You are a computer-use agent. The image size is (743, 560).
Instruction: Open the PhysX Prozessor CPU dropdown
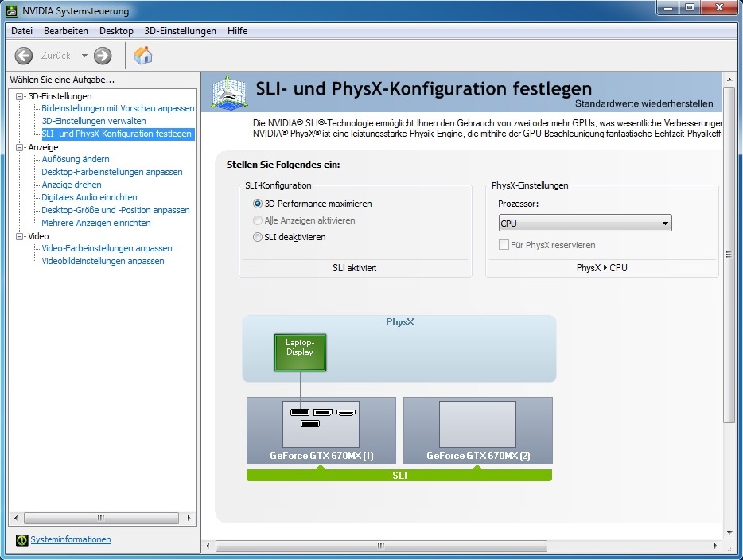[x=585, y=224]
